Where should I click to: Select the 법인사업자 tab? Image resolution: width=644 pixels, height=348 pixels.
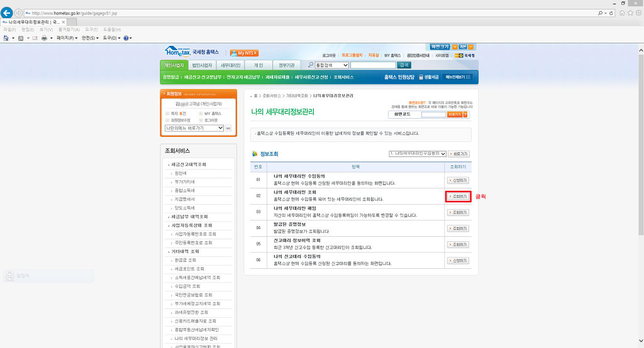pyautogui.click(x=202, y=65)
